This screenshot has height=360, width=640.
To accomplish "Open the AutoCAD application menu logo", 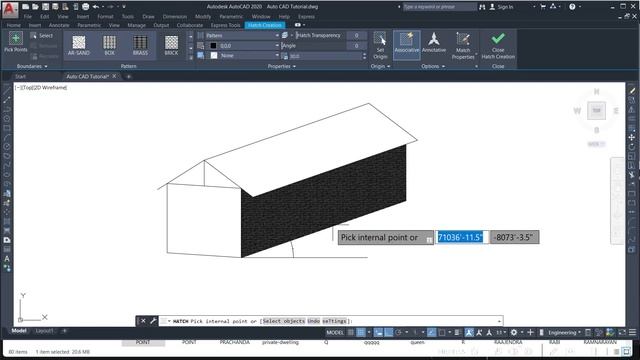I will (10, 10).
